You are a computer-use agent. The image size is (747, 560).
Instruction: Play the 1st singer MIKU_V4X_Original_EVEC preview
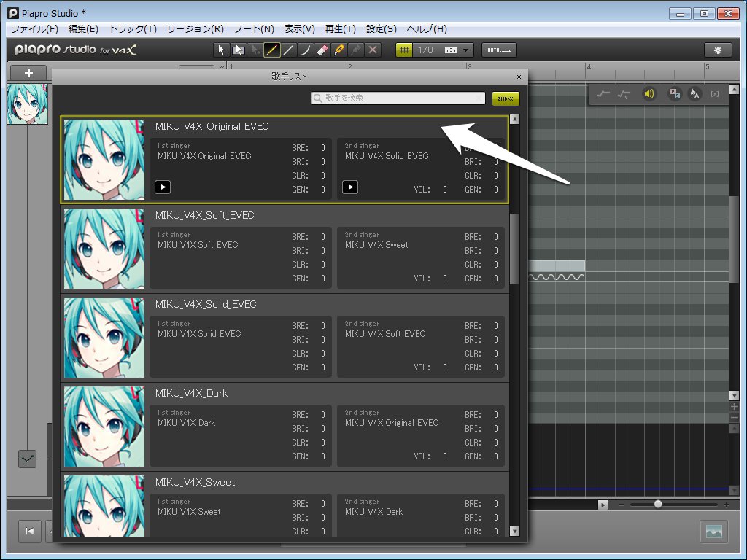click(x=163, y=187)
